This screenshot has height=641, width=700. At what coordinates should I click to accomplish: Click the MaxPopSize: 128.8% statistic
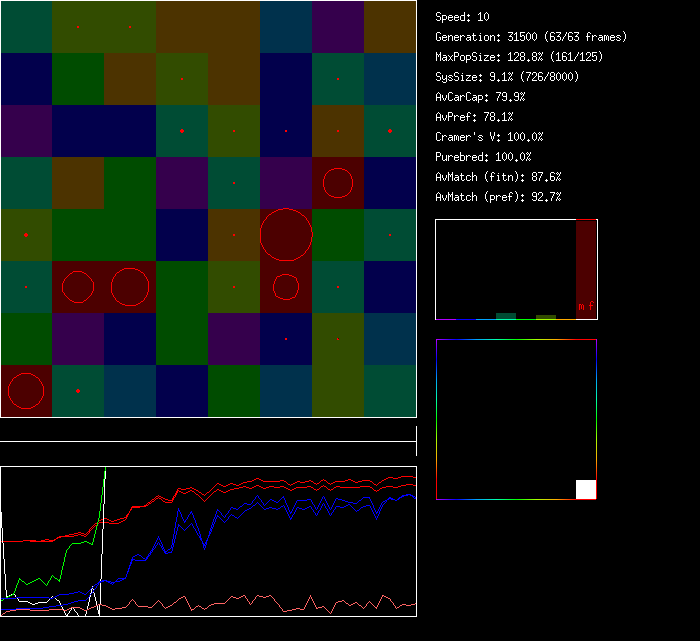click(519, 57)
